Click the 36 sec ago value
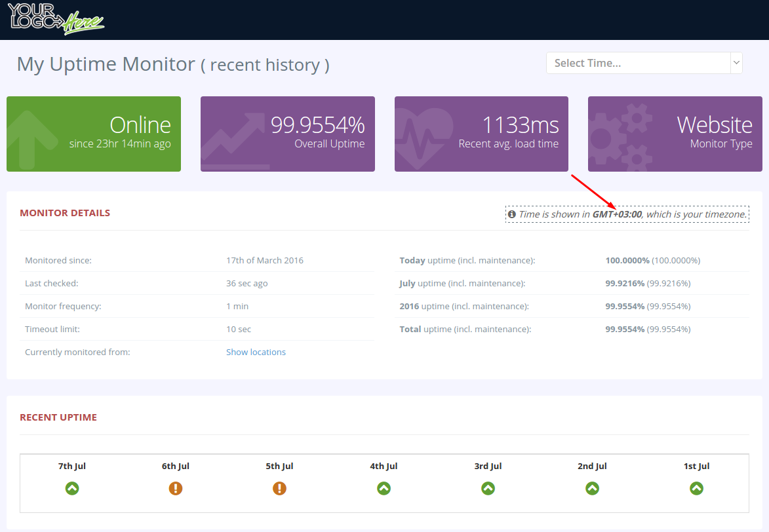 pos(246,284)
